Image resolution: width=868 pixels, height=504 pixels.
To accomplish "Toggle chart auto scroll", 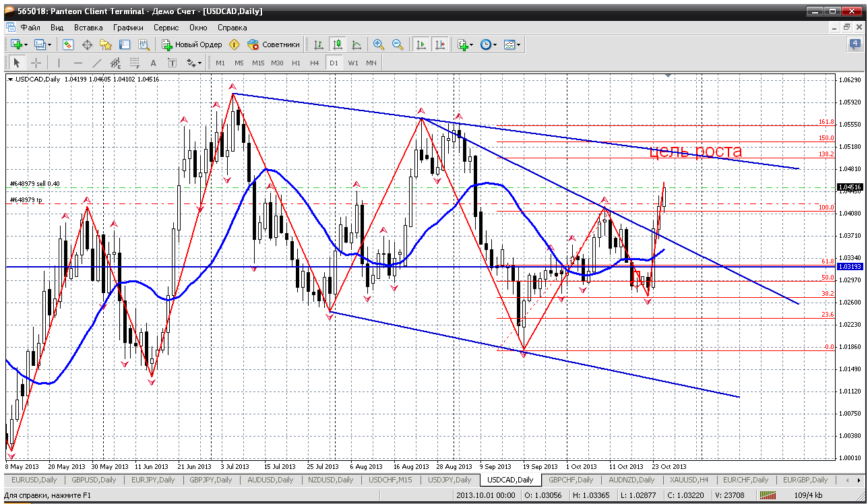I will click(421, 44).
